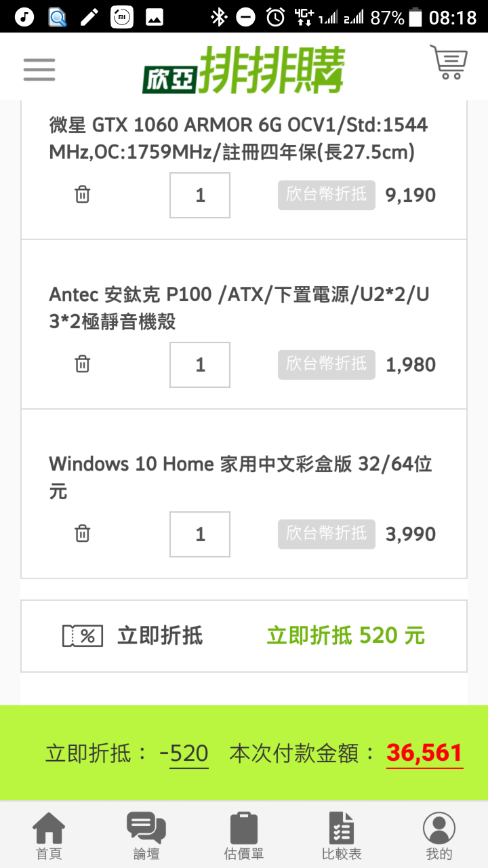Tap 欣台幣折抵 for the Antec P100
Screen dimensions: 488x868
tap(327, 365)
